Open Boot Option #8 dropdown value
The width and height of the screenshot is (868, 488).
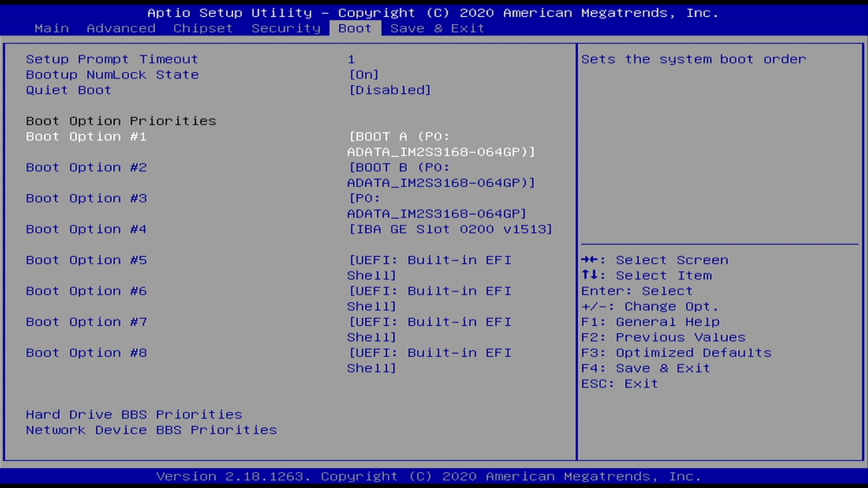[429, 360]
